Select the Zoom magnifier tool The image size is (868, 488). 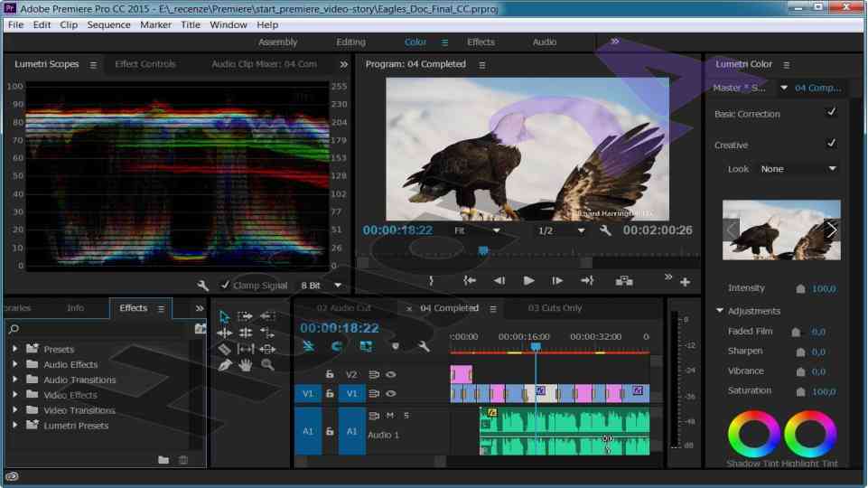pyautogui.click(x=267, y=365)
